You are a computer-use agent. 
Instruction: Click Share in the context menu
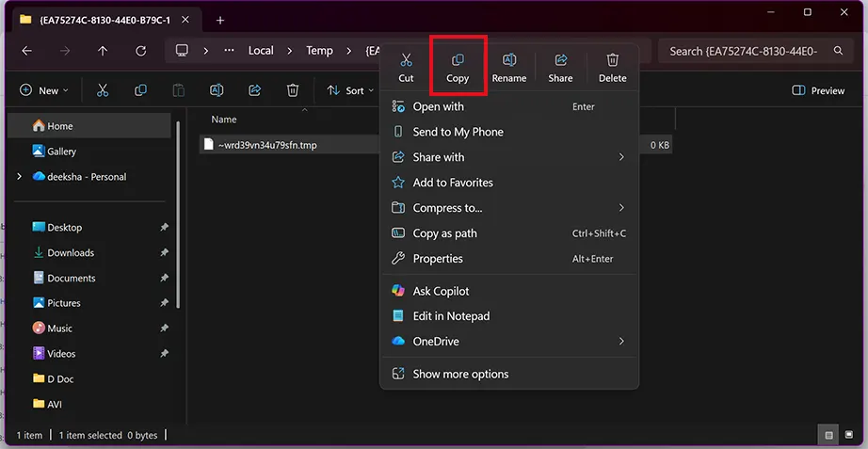[x=560, y=68]
